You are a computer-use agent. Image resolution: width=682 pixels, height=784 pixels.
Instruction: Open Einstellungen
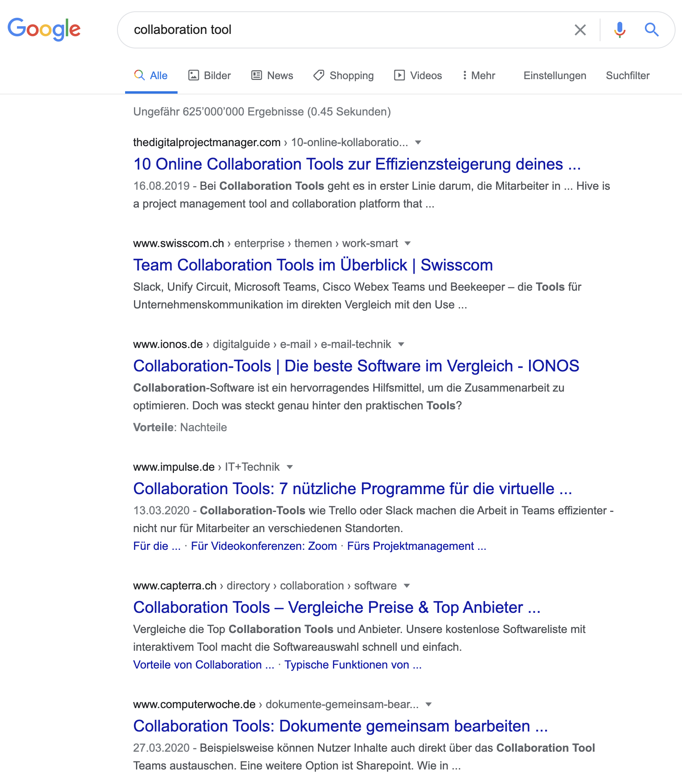click(555, 75)
